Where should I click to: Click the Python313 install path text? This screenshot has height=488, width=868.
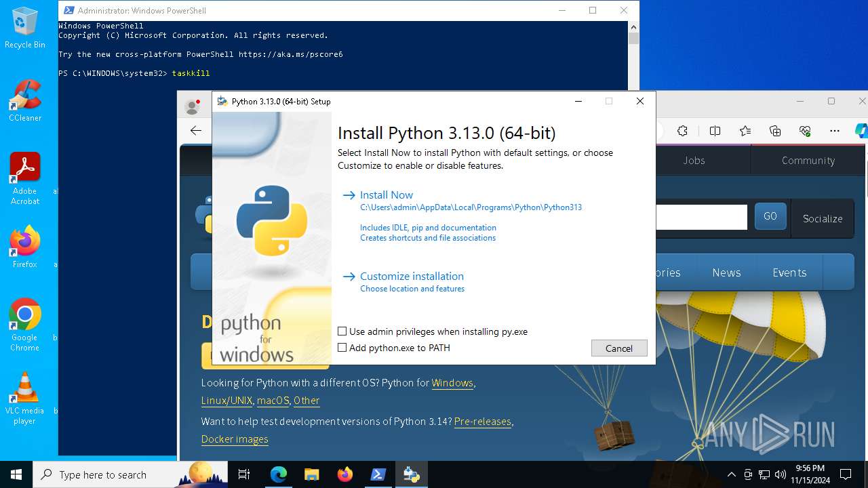(471, 207)
